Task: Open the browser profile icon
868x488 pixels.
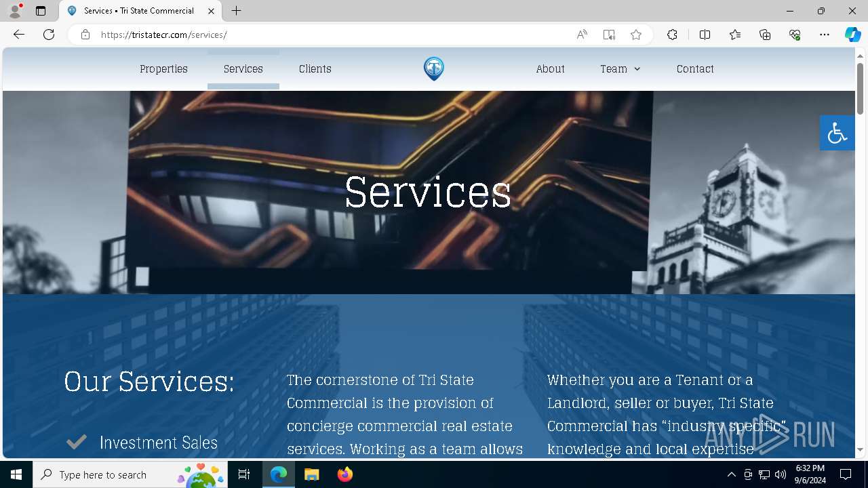Action: 15,11
